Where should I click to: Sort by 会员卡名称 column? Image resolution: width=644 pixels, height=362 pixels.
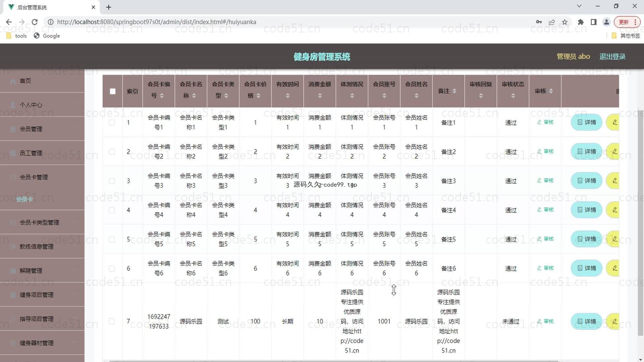pyautogui.click(x=194, y=96)
